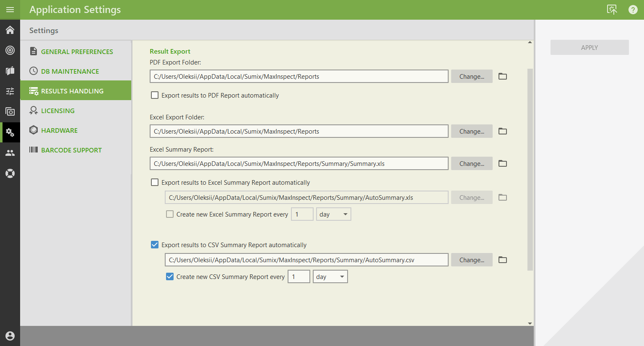Image resolution: width=644 pixels, height=346 pixels.
Task: Enable Export results to PDF Report automatically
Action: pyautogui.click(x=155, y=96)
